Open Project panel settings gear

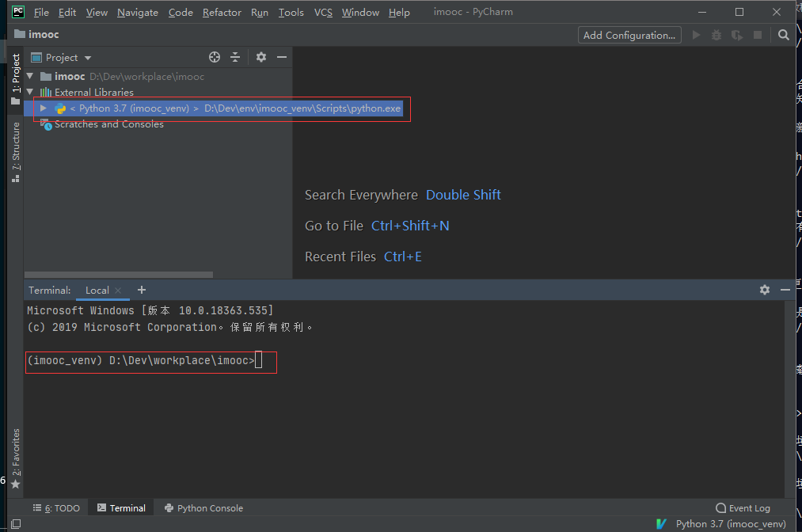[x=260, y=57]
